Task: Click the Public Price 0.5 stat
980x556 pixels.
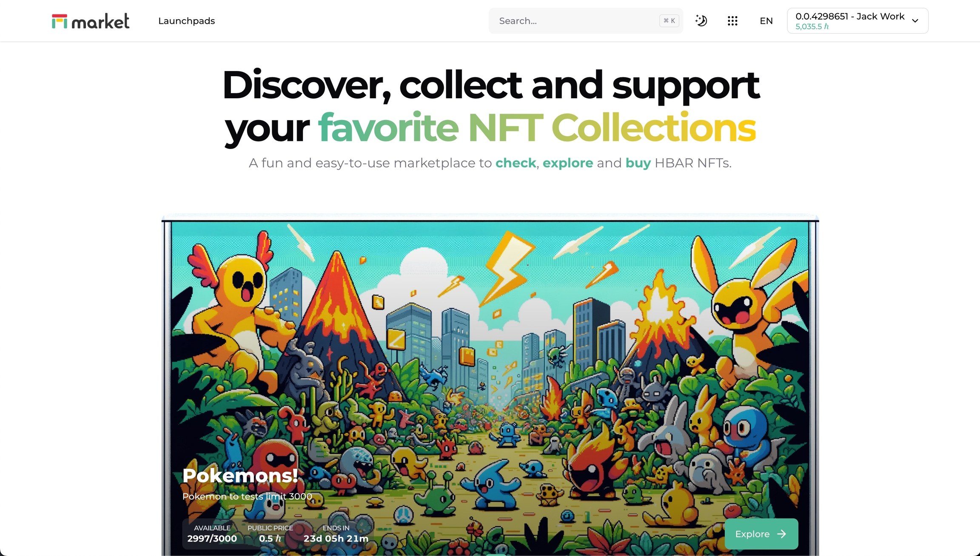Action: 270,533
